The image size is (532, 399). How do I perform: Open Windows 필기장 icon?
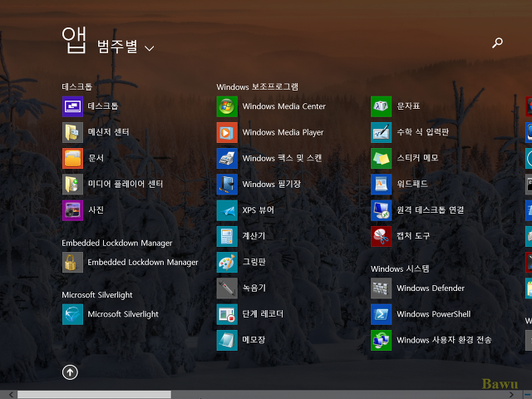pos(227,185)
